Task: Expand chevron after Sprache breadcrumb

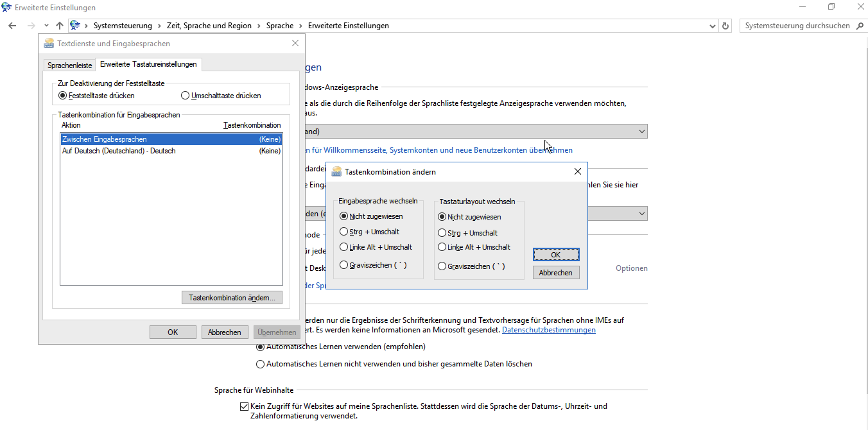Action: click(x=301, y=26)
